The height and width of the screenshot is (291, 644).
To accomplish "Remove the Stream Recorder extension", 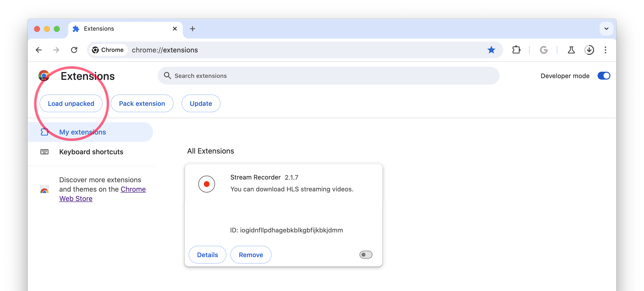I will click(251, 255).
